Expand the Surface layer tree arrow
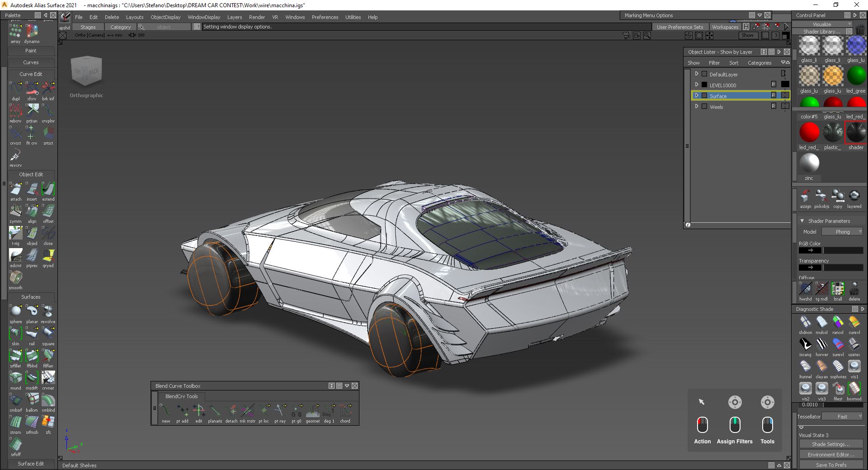The image size is (868, 470). (697, 96)
